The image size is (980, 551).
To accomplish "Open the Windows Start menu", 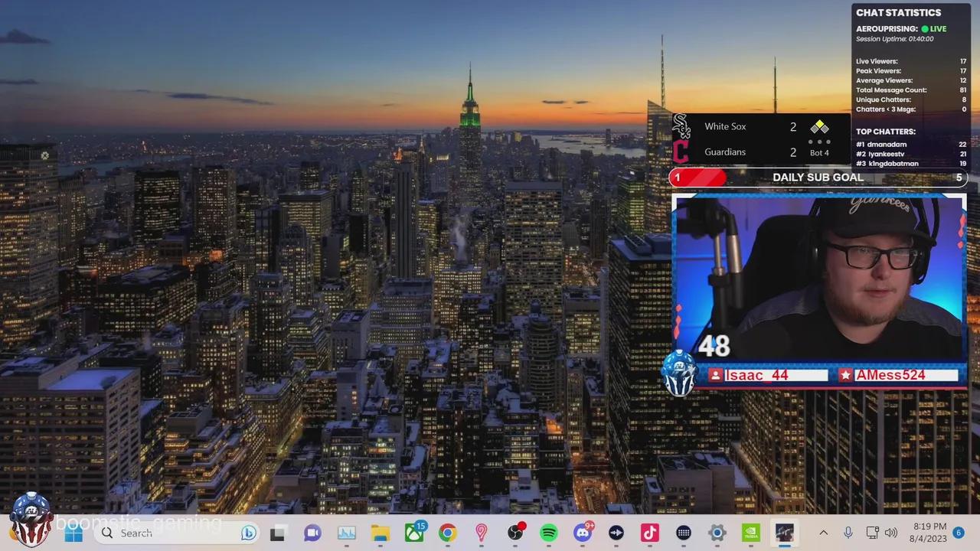I will pyautogui.click(x=73, y=533).
